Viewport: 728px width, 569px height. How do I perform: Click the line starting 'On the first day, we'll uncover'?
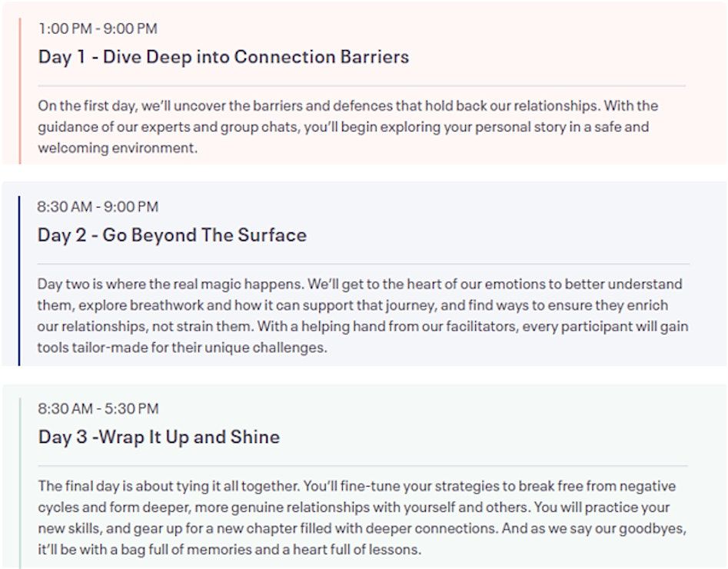pos(347,105)
